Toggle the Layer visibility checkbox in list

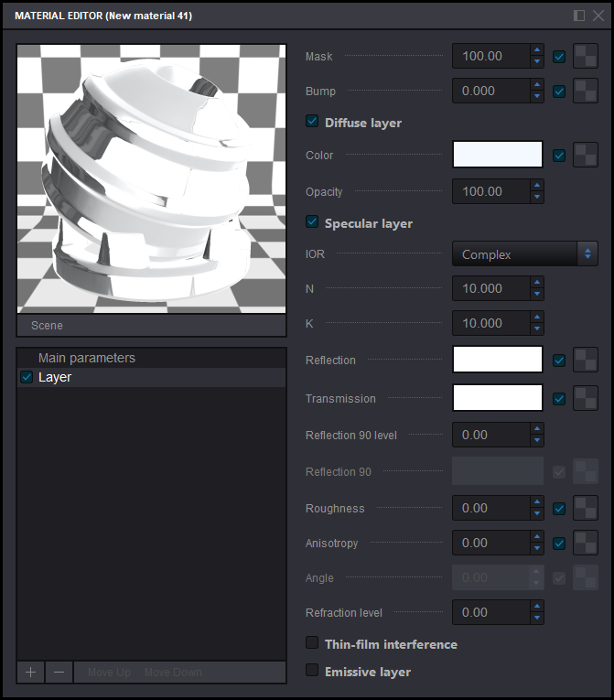27,377
